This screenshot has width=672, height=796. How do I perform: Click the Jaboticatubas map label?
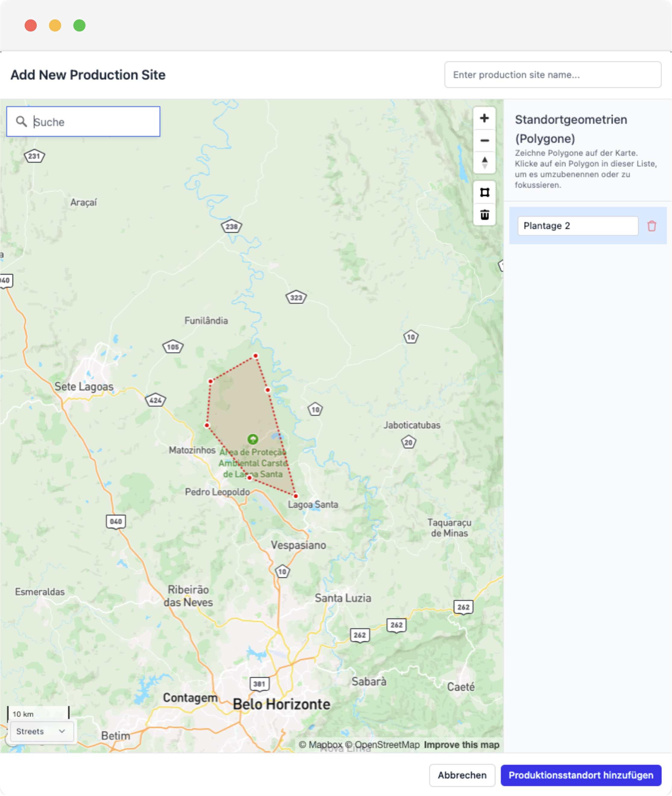point(412,425)
